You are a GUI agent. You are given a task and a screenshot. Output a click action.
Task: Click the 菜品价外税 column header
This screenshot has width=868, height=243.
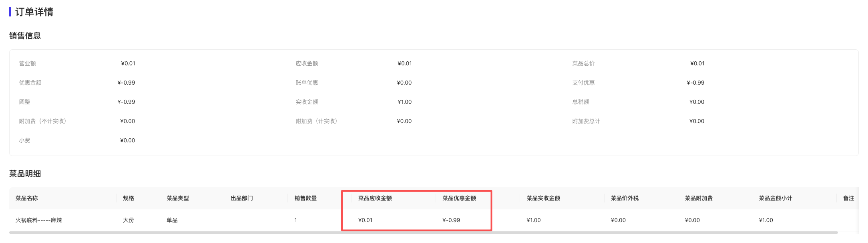coord(625,198)
